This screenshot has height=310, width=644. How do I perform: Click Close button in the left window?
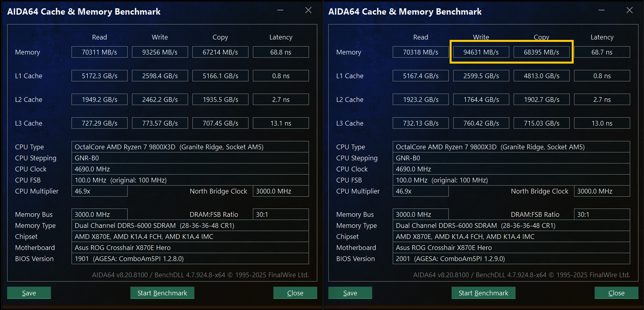point(295,293)
